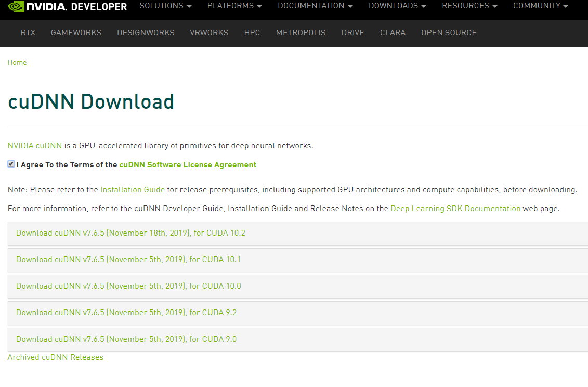This screenshot has width=588, height=387.
Task: Open the Resources dropdown menu
Action: pyautogui.click(x=469, y=6)
